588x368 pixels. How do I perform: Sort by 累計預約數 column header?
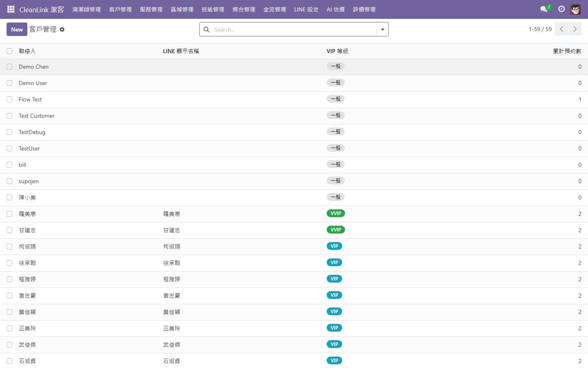coord(567,51)
